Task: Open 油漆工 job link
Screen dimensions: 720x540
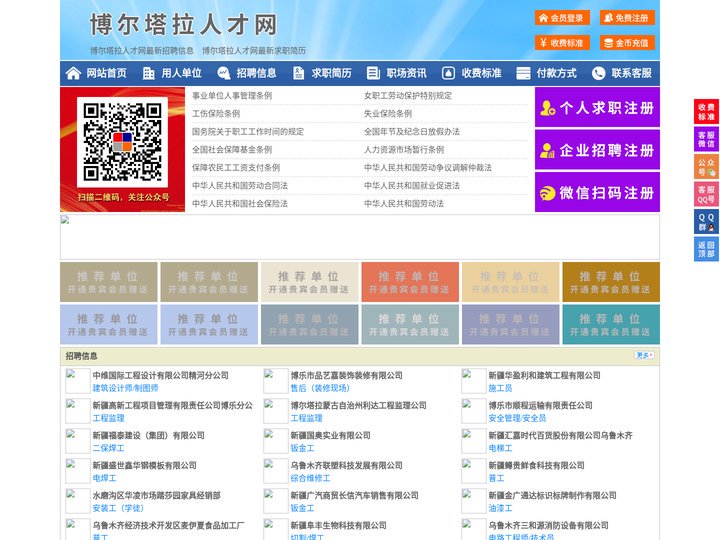Action: coord(500,508)
